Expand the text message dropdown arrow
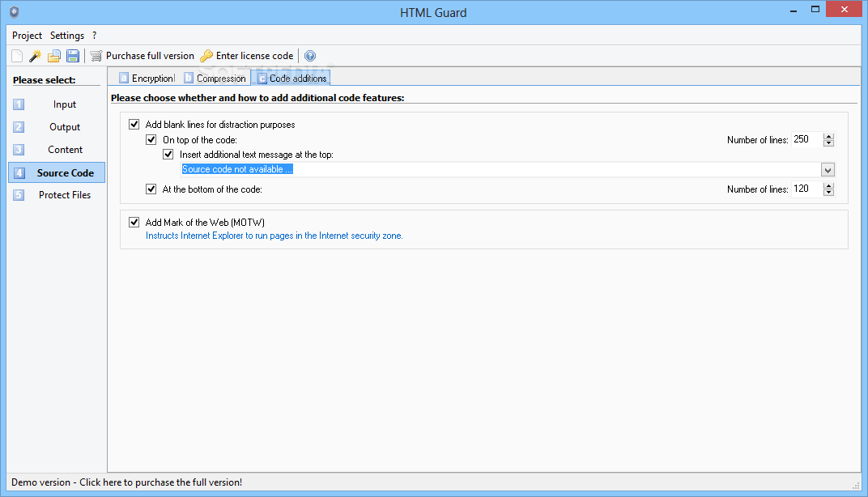Image resolution: width=868 pixels, height=497 pixels. pyautogui.click(x=828, y=170)
